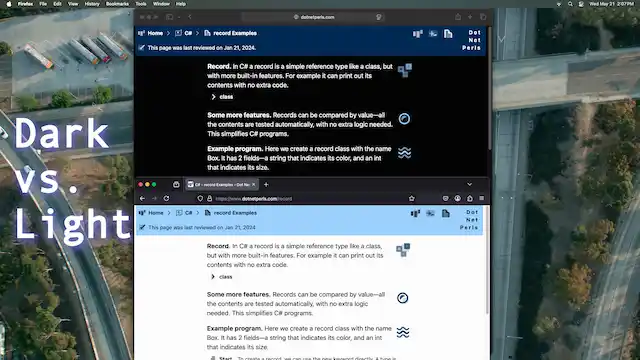The height and width of the screenshot is (360, 640).
Task: Click the reviewed check mark in dark page
Action: (142, 48)
